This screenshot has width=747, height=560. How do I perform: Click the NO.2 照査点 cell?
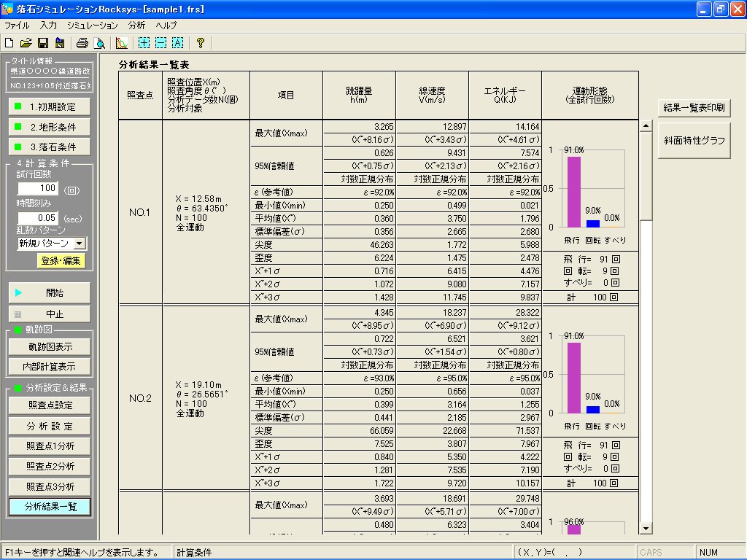[x=140, y=398]
